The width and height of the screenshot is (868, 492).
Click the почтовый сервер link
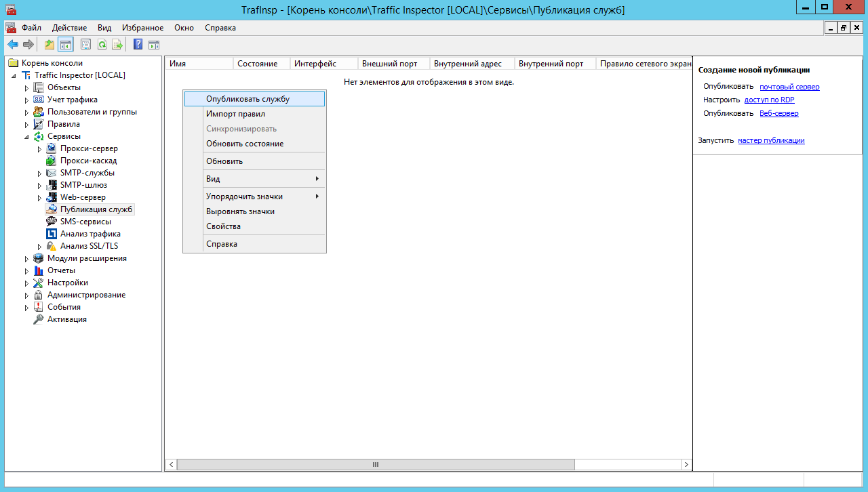789,87
